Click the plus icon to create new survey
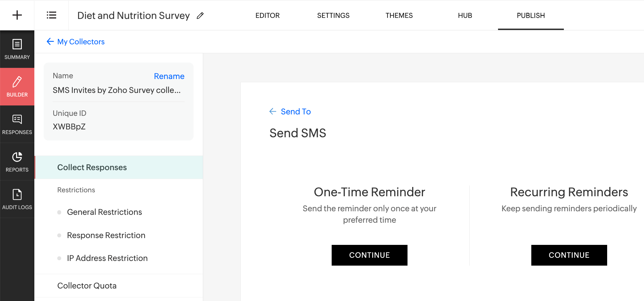The image size is (644, 301). [x=17, y=15]
